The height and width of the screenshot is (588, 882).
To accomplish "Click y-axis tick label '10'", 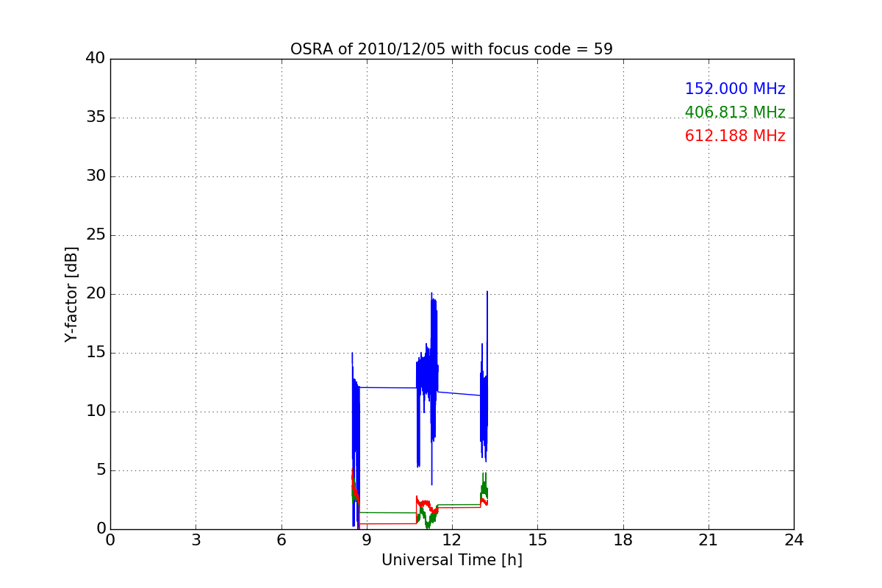I will [x=96, y=412].
